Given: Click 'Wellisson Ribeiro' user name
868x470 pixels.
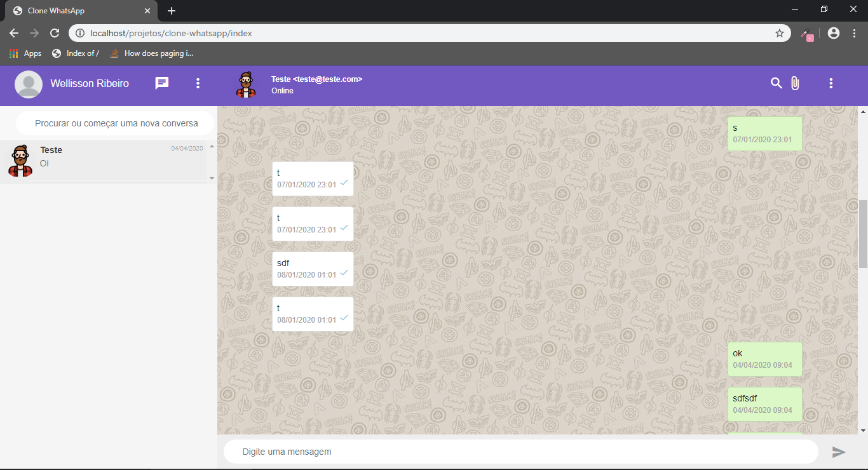Looking at the screenshot, I should click(90, 84).
